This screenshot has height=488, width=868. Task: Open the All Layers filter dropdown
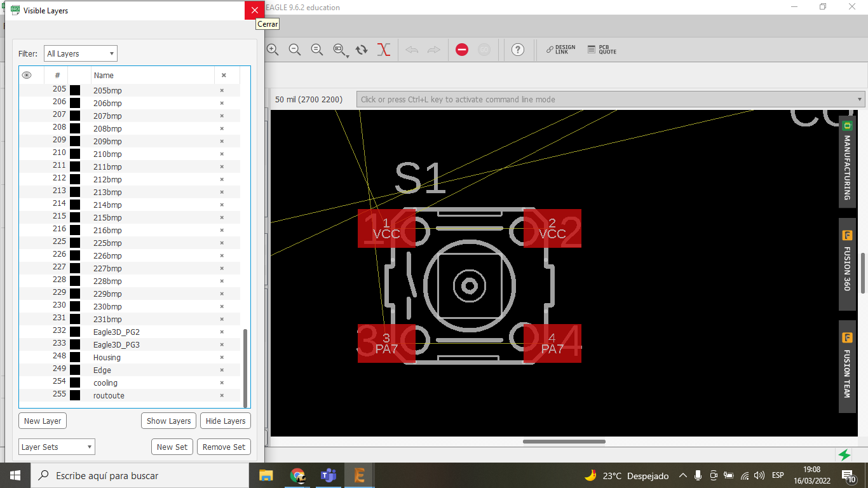80,54
